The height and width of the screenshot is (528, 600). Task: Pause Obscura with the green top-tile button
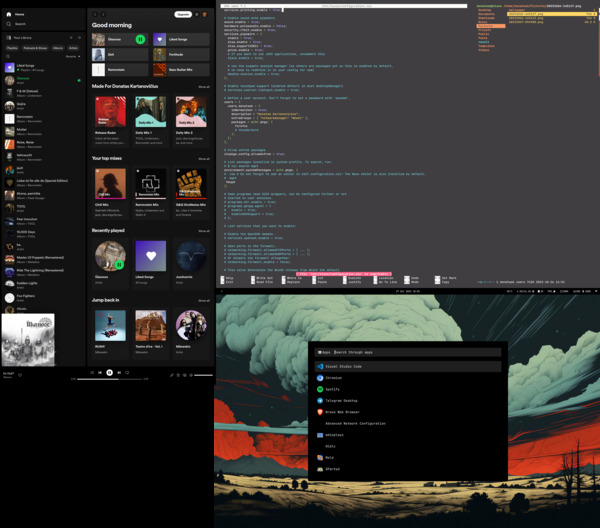(140, 39)
